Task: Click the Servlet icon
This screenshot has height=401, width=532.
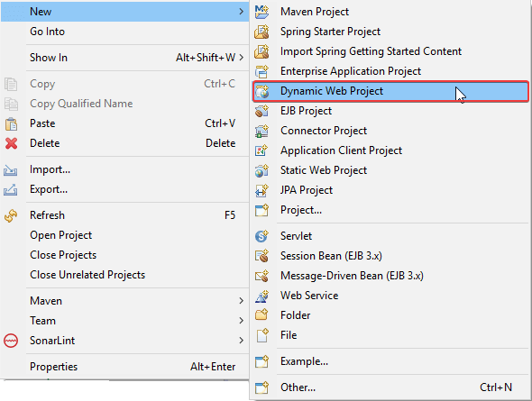Action: (x=261, y=236)
